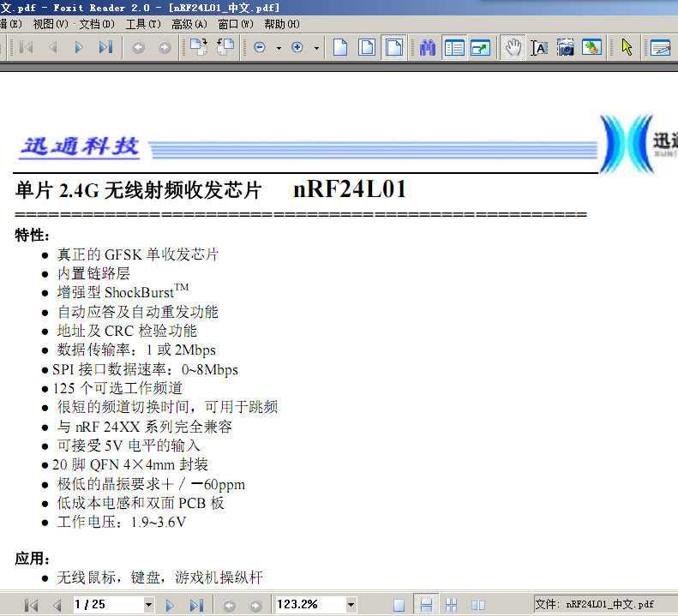
Task: Click next page arrow in status bar
Action: [x=170, y=605]
